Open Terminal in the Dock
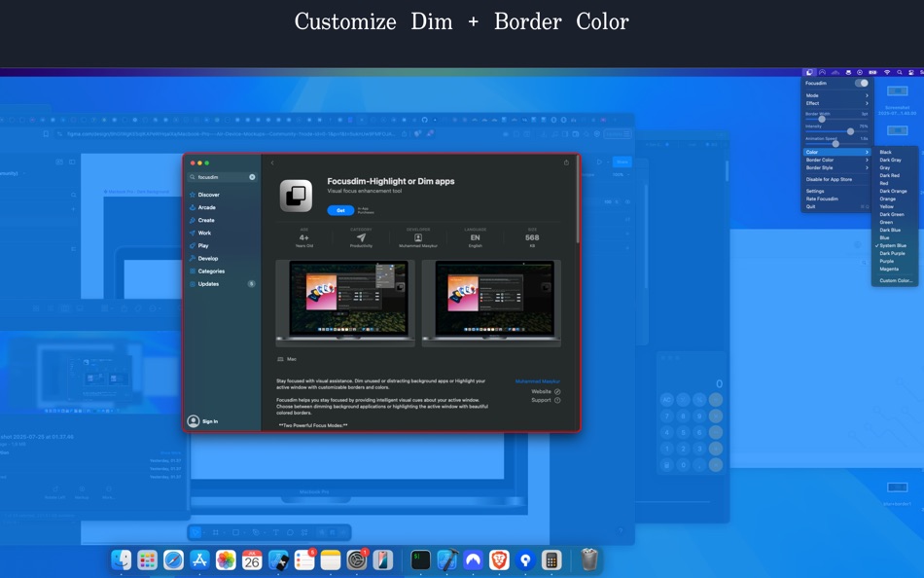The height and width of the screenshot is (578, 924). [421, 560]
